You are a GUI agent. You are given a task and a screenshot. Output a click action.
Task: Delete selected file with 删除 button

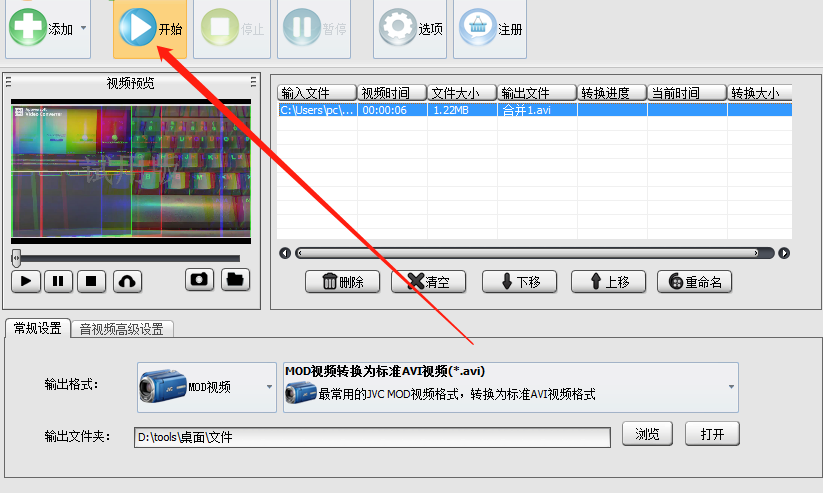point(342,282)
